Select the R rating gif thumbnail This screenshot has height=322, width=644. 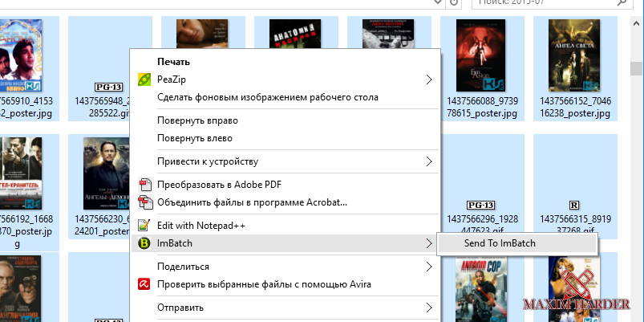[574, 205]
